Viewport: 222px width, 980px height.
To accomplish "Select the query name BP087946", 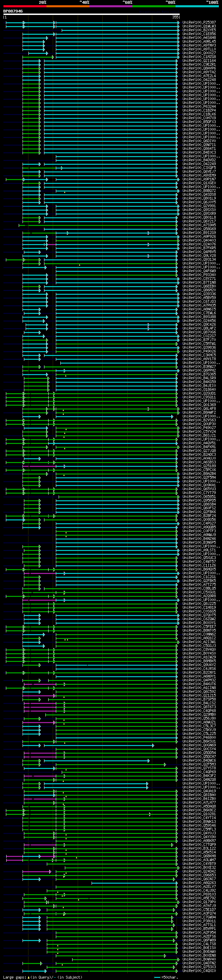I will pos(13,11).
